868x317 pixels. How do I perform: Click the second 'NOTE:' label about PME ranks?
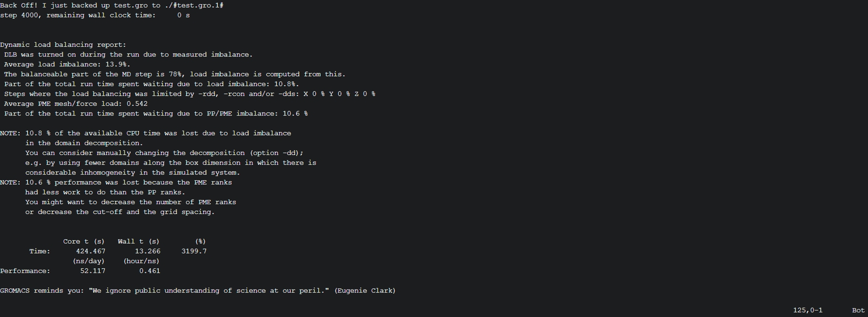[x=10, y=182]
